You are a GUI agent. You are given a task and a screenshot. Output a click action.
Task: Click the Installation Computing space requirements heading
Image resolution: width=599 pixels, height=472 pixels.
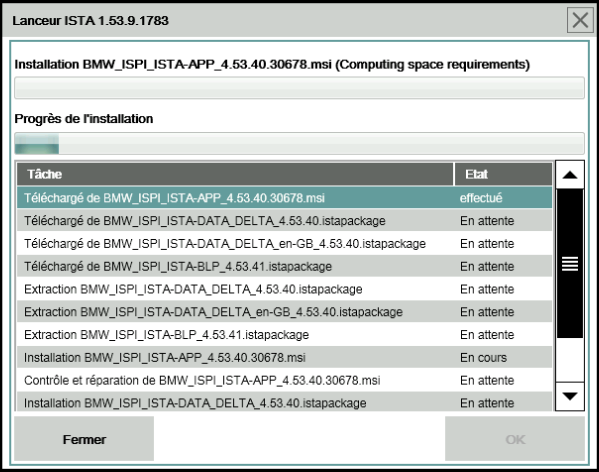(x=272, y=65)
